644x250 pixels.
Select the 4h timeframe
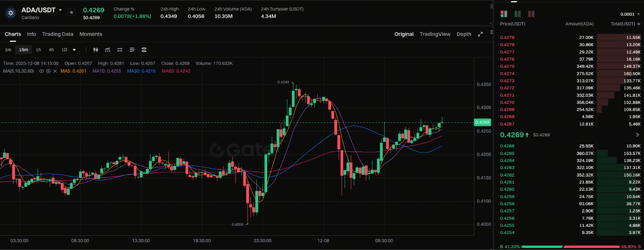pyautogui.click(x=51, y=50)
